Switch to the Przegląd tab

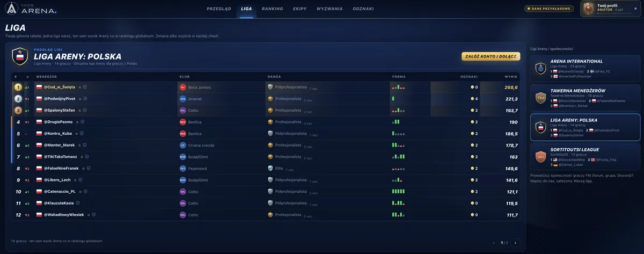point(219,9)
